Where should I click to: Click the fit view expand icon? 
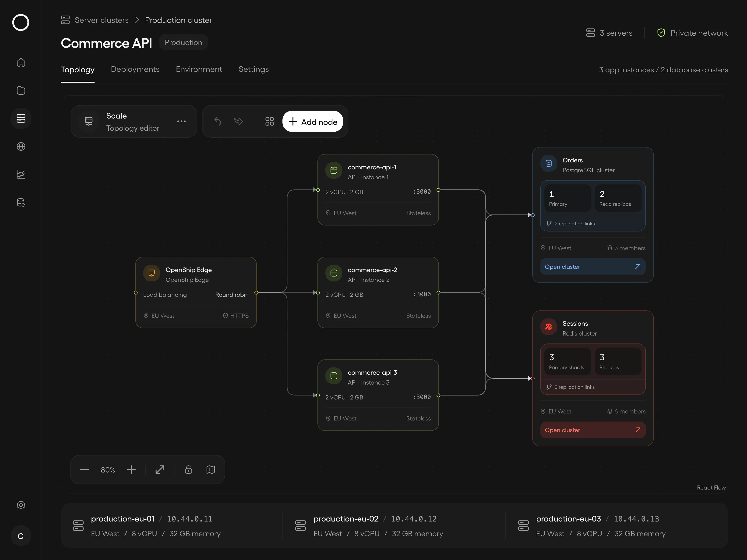[160, 469]
